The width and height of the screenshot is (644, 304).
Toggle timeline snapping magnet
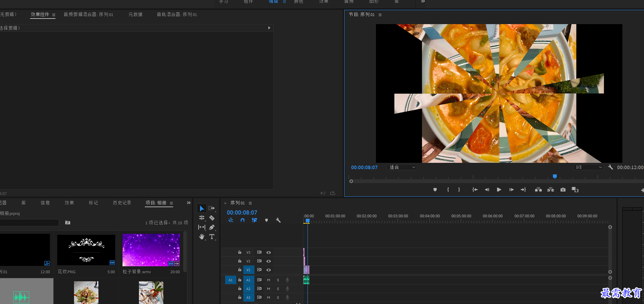[x=243, y=220]
